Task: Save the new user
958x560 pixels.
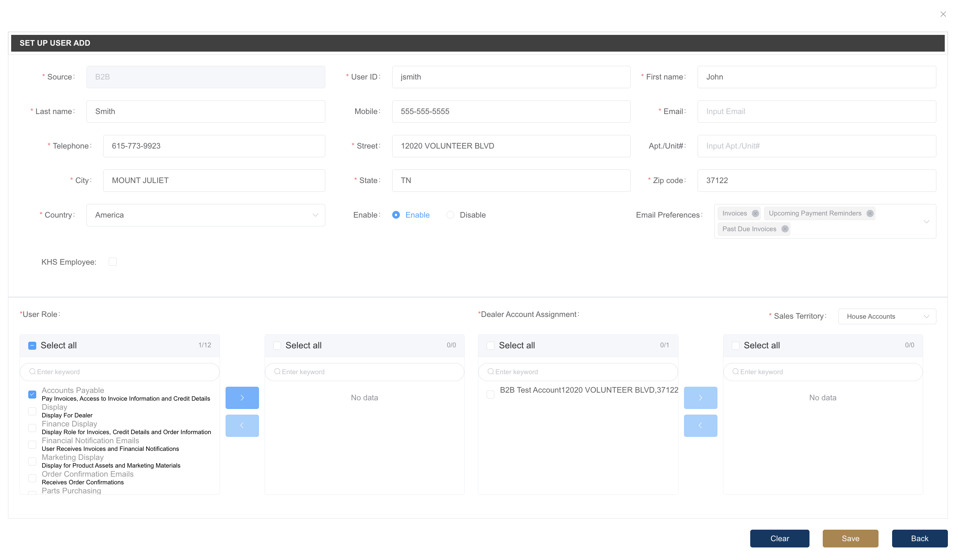Action: point(850,538)
